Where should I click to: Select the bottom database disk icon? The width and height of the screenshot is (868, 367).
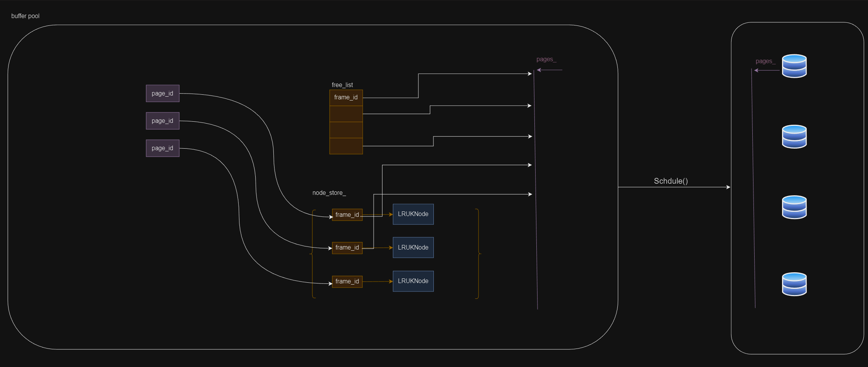click(794, 284)
